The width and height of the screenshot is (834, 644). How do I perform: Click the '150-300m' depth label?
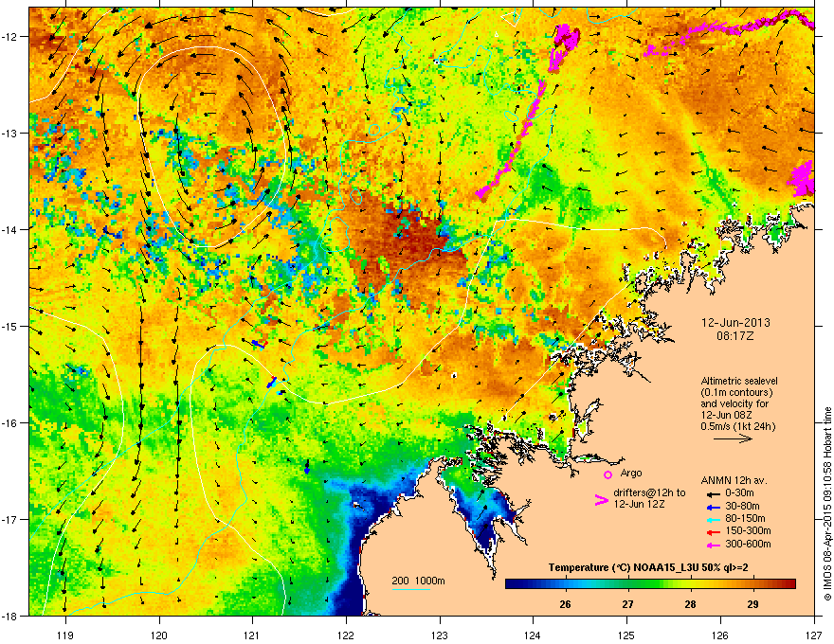tap(748, 531)
